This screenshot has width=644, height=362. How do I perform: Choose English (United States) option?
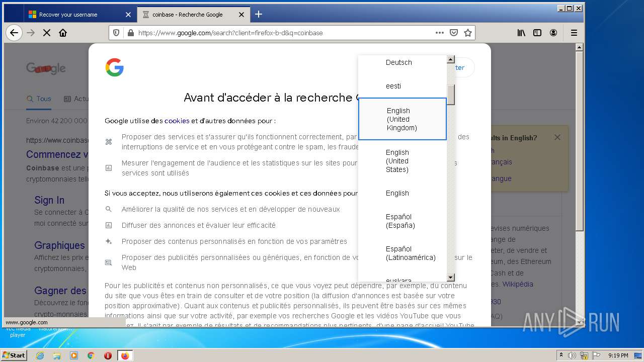tap(403, 161)
